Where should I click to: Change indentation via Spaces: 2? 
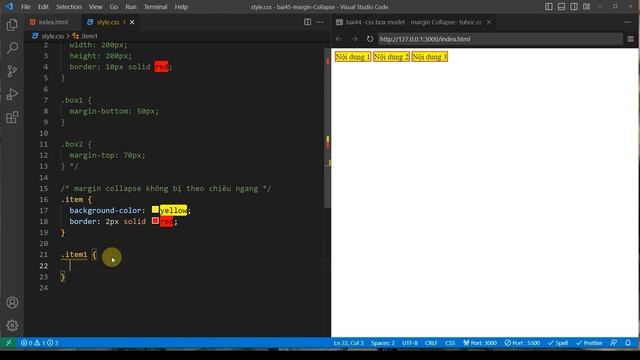click(383, 343)
